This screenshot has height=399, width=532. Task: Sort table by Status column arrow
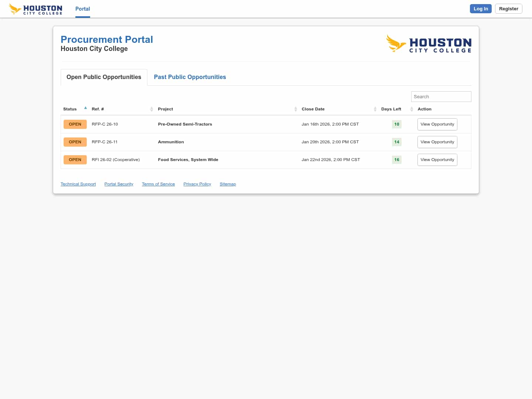point(85,108)
